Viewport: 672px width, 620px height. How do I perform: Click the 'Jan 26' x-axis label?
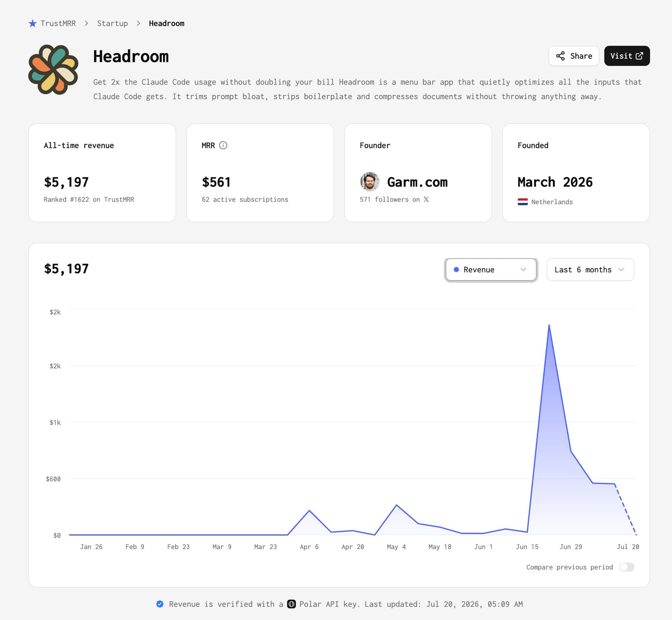coord(91,546)
